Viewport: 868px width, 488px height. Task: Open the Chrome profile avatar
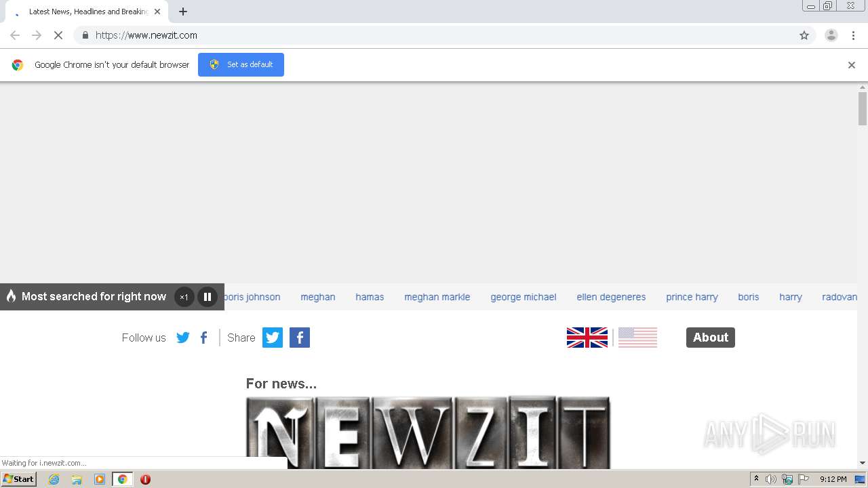pos(831,35)
